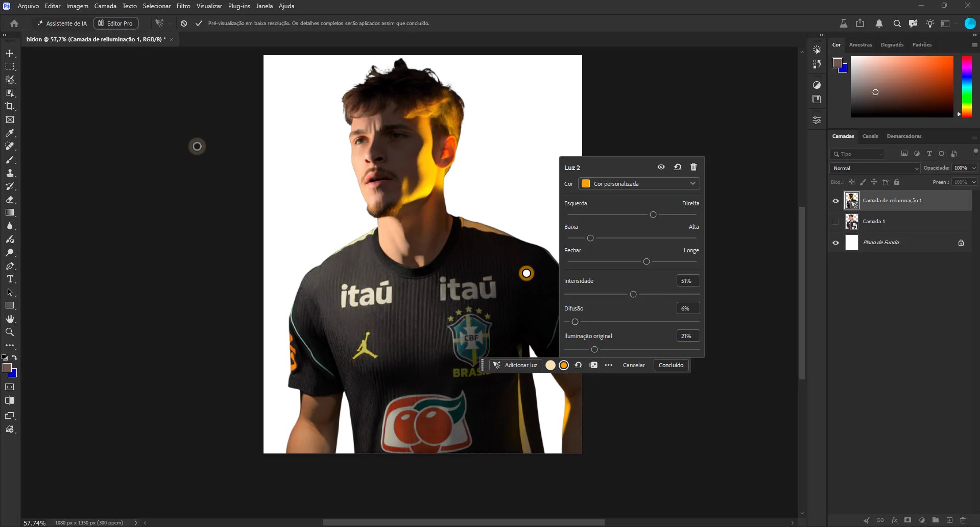The width and height of the screenshot is (980, 527).
Task: Select the Rectangular Marquee tool
Action: coord(10,67)
